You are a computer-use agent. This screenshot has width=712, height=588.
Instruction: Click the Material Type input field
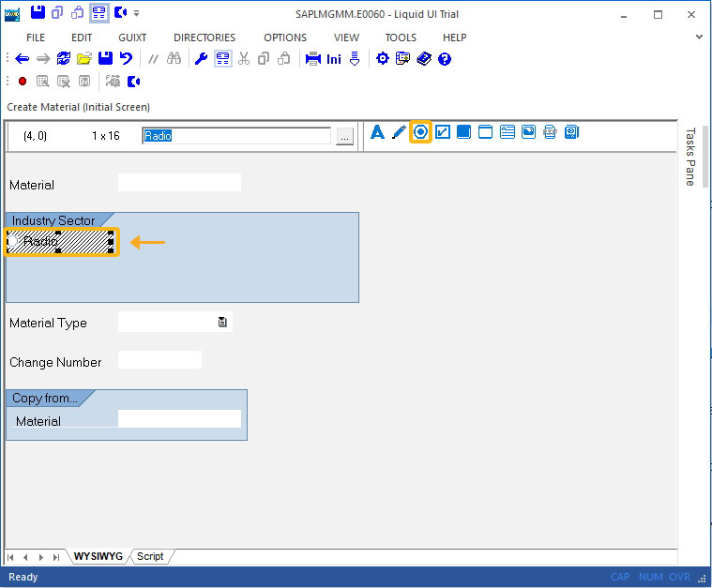pyautogui.click(x=174, y=322)
